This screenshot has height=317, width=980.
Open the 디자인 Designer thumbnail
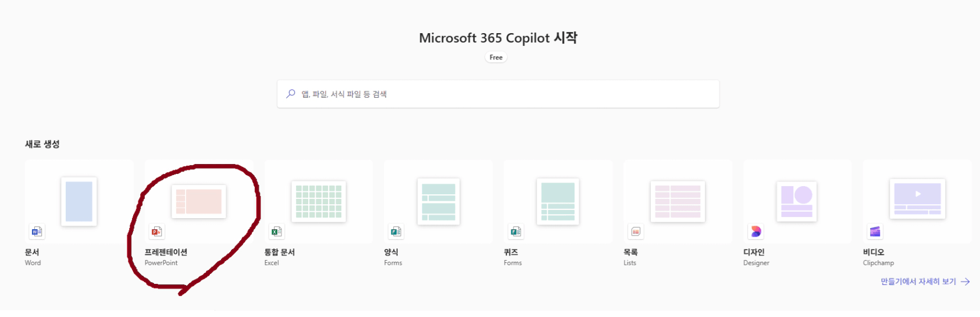(797, 201)
